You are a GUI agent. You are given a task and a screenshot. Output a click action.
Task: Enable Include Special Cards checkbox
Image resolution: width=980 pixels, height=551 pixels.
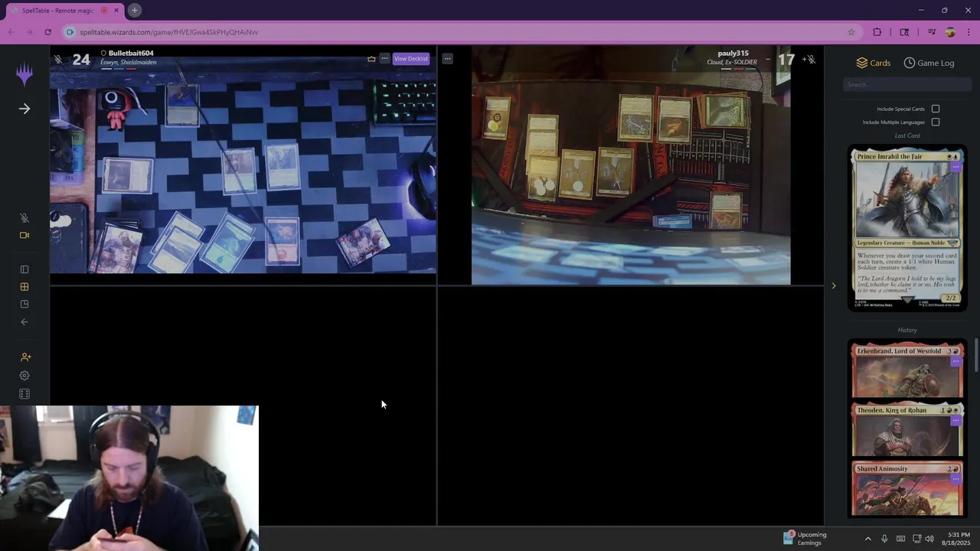[x=936, y=109]
